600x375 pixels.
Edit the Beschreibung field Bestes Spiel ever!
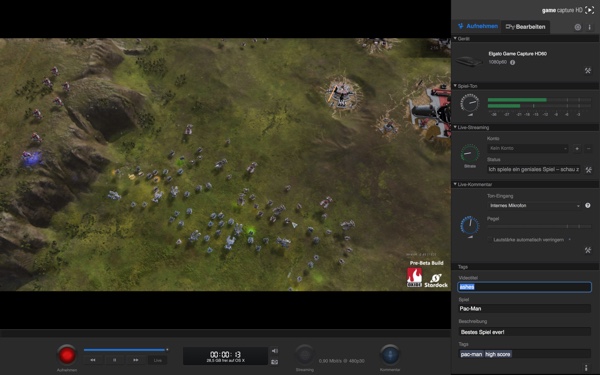coord(524,332)
